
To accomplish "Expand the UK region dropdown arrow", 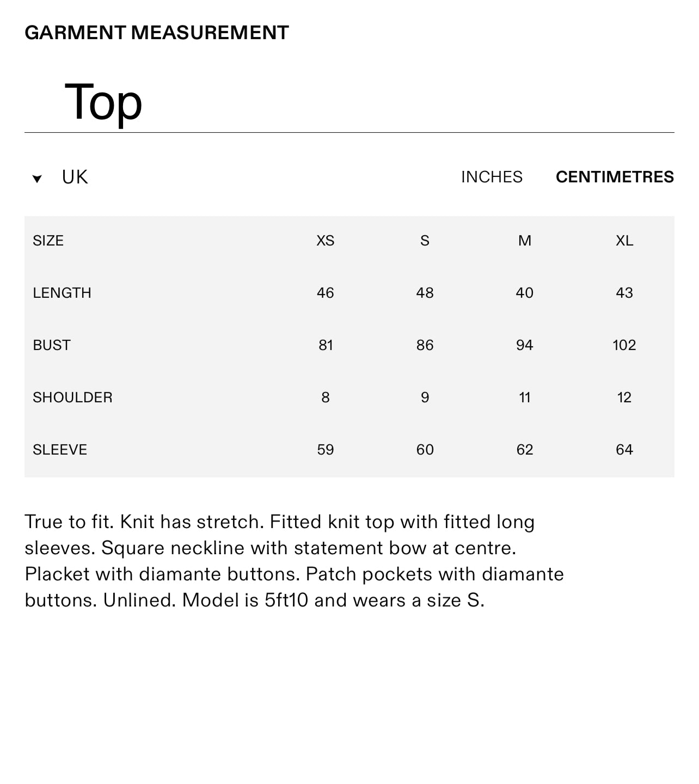I will click(x=37, y=179).
